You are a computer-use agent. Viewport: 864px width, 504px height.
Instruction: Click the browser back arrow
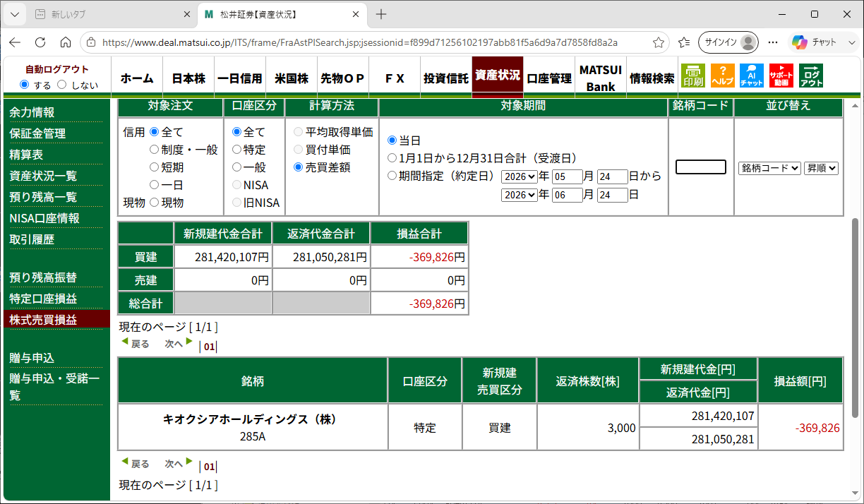tap(15, 42)
